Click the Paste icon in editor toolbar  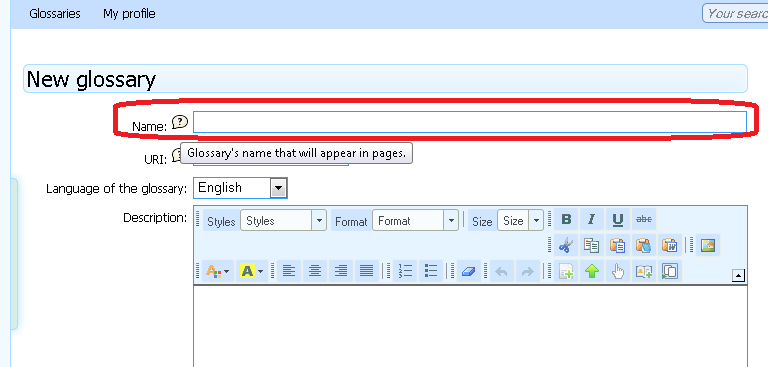point(618,245)
